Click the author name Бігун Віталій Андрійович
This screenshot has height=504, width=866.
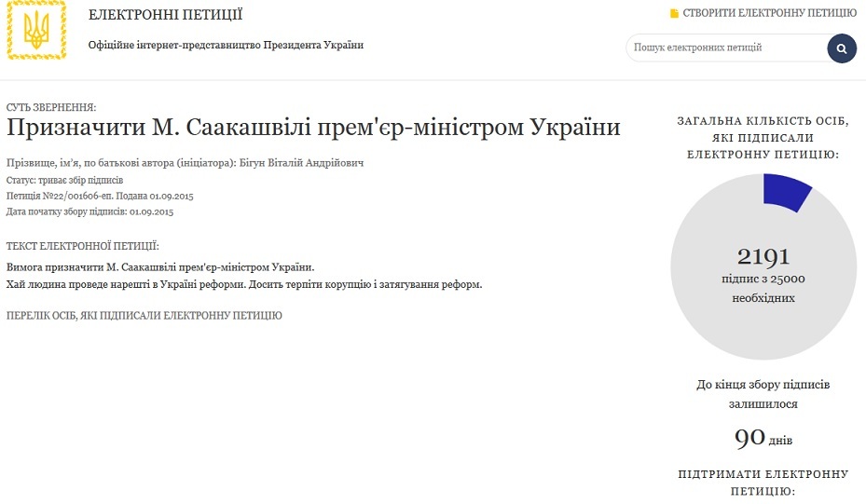coord(301,163)
